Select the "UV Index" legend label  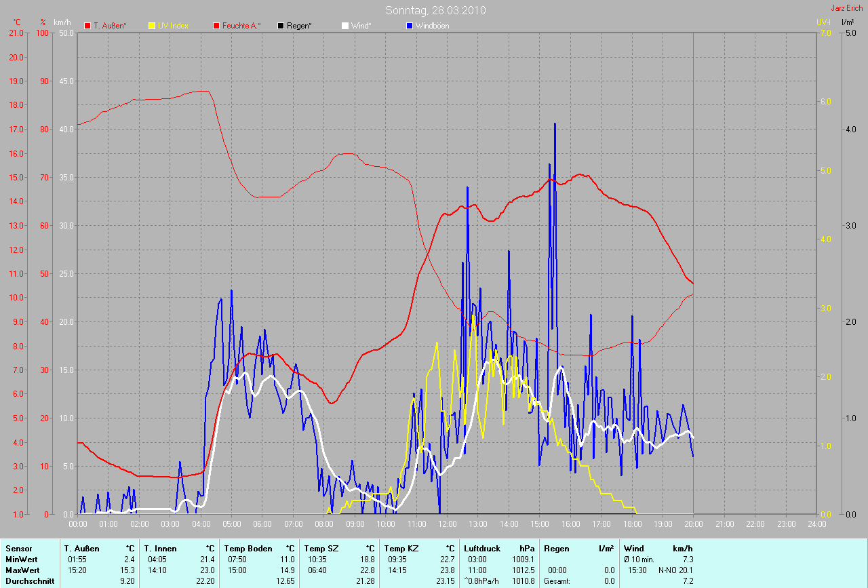(173, 26)
